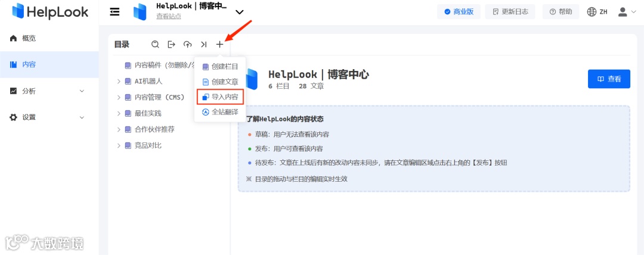
Task: Click the 分析 chart icon
Action: pos(14,91)
